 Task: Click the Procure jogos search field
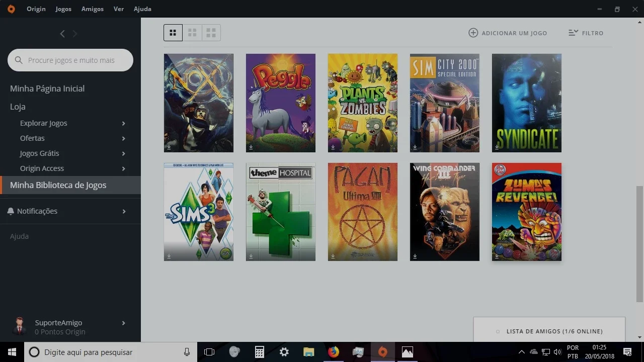pyautogui.click(x=70, y=60)
